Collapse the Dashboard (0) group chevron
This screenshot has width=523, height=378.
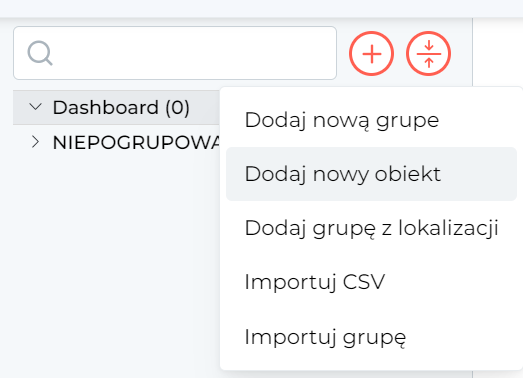click(x=35, y=107)
